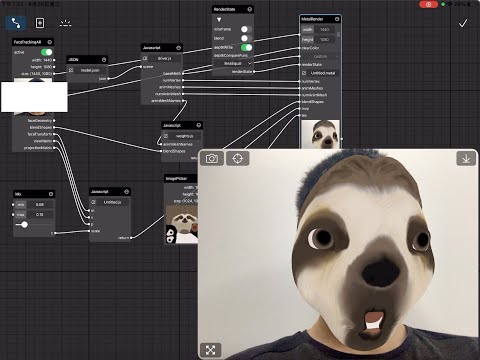The width and height of the screenshot is (480, 360).
Task: Click file icon beside driver.js
Action: [145, 58]
